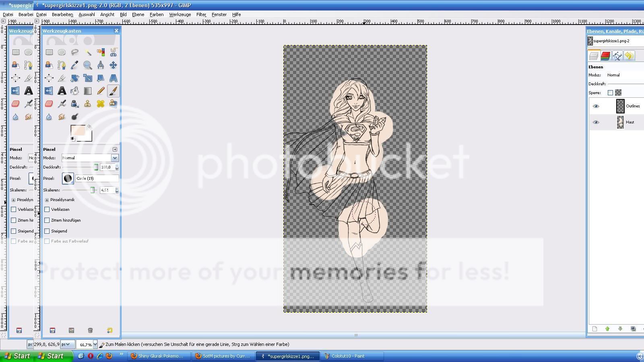Select the Move tool
This screenshot has width=644, height=362.
pyautogui.click(x=114, y=65)
